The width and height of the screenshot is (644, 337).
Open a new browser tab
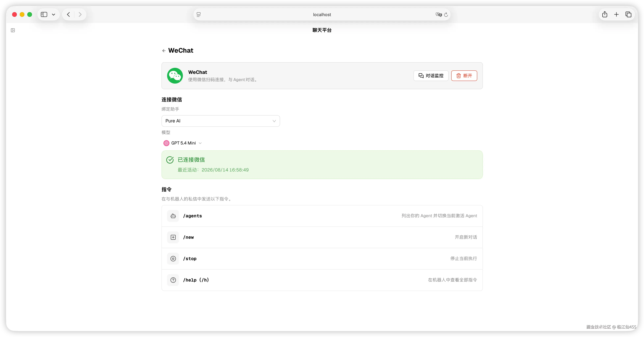click(617, 14)
